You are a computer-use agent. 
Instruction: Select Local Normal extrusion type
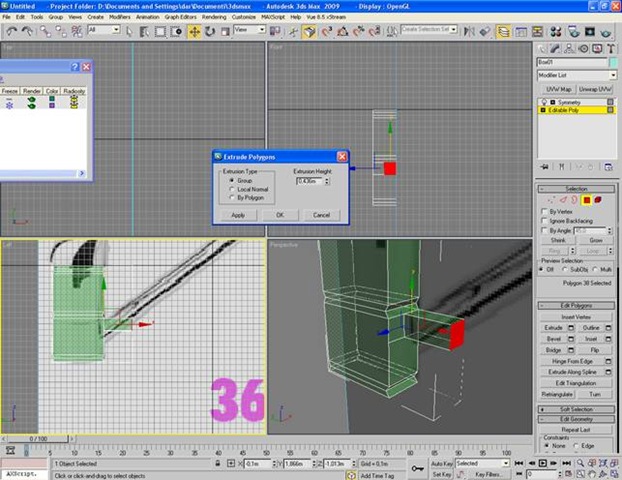pos(232,188)
